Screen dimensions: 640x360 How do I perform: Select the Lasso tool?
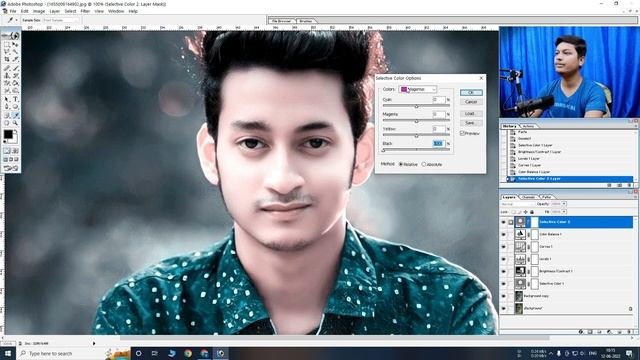pyautogui.click(x=7, y=52)
